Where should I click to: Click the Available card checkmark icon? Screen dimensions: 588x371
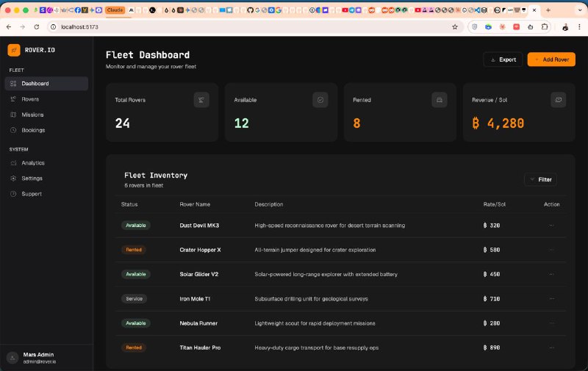pyautogui.click(x=320, y=100)
